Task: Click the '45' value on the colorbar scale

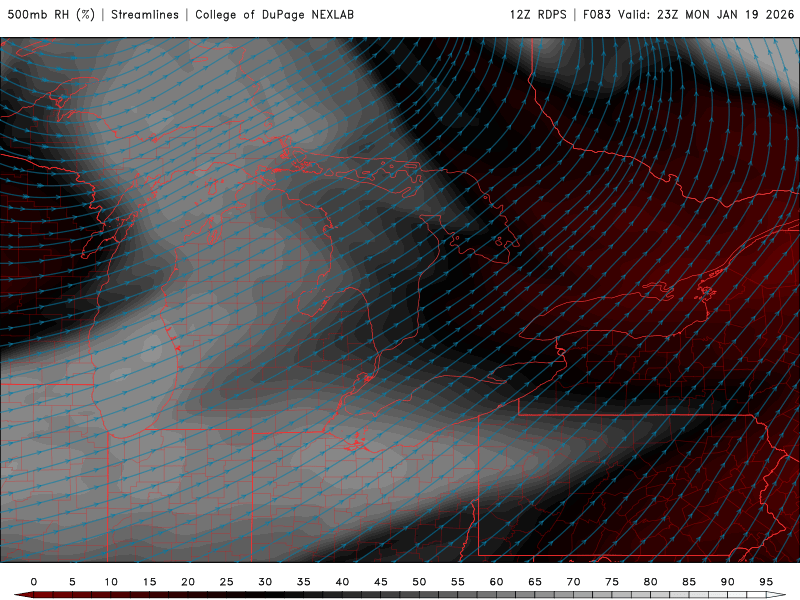Action: 381,582
